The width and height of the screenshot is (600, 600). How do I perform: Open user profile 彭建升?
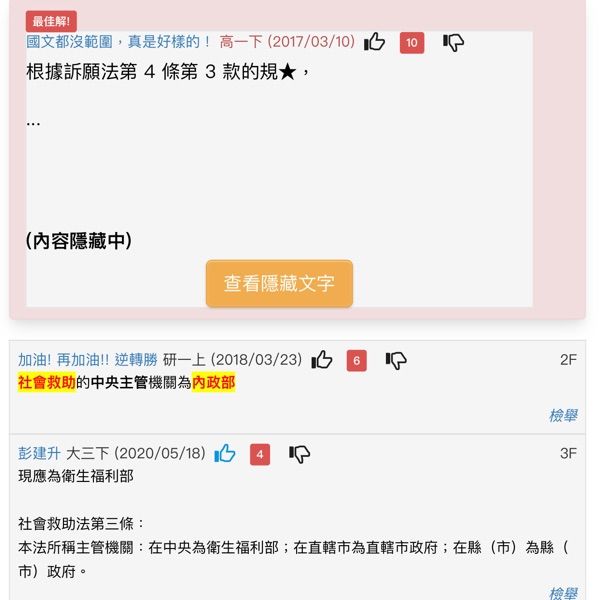click(39, 453)
